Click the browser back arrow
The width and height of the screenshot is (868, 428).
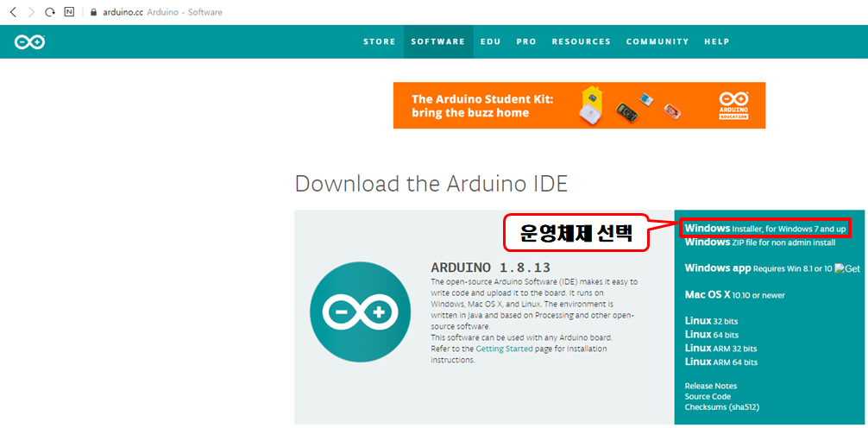click(13, 11)
